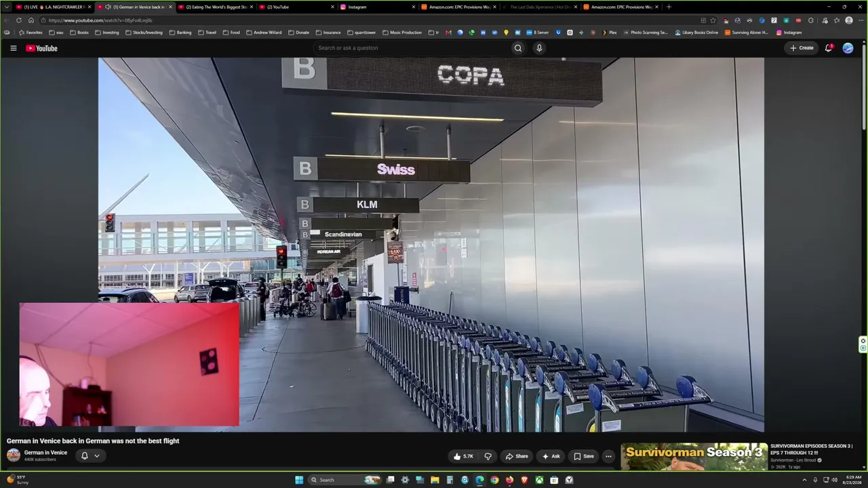
Task: Switch to The Last Dabs Xperience tab
Action: click(x=538, y=7)
